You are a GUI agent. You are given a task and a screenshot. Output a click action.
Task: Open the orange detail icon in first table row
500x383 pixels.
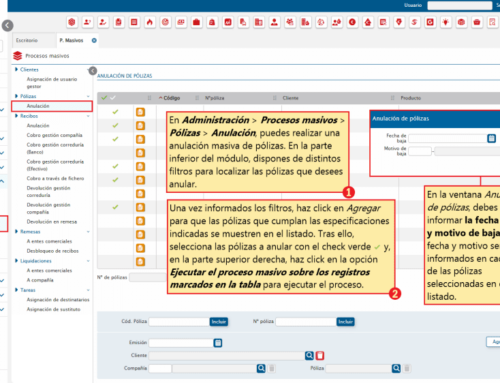click(x=140, y=112)
